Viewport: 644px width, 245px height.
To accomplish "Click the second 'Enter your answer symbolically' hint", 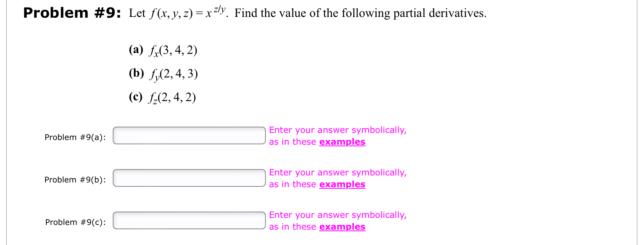I will pos(338,172).
